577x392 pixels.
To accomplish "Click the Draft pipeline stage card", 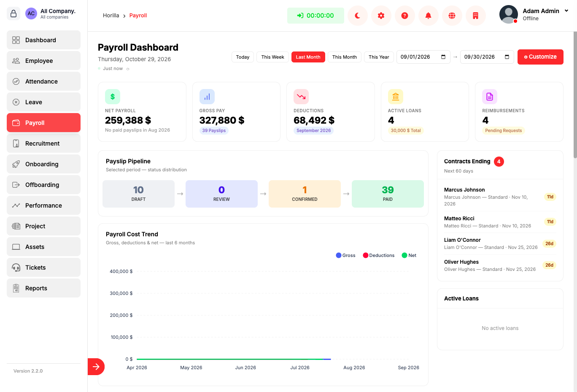I will (138, 194).
